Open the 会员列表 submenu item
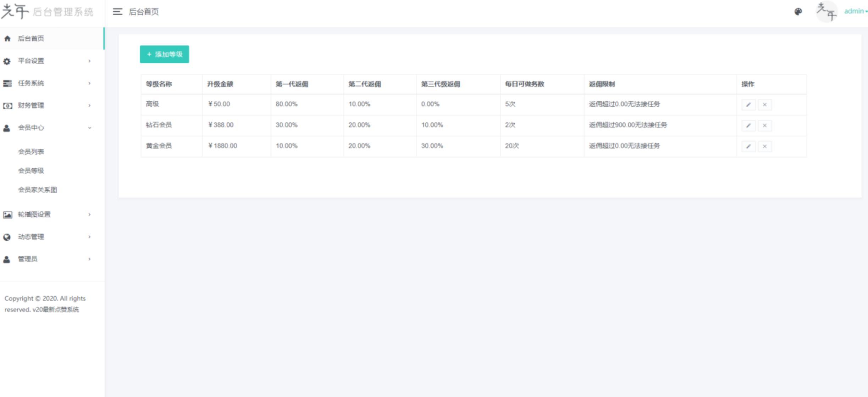 31,152
